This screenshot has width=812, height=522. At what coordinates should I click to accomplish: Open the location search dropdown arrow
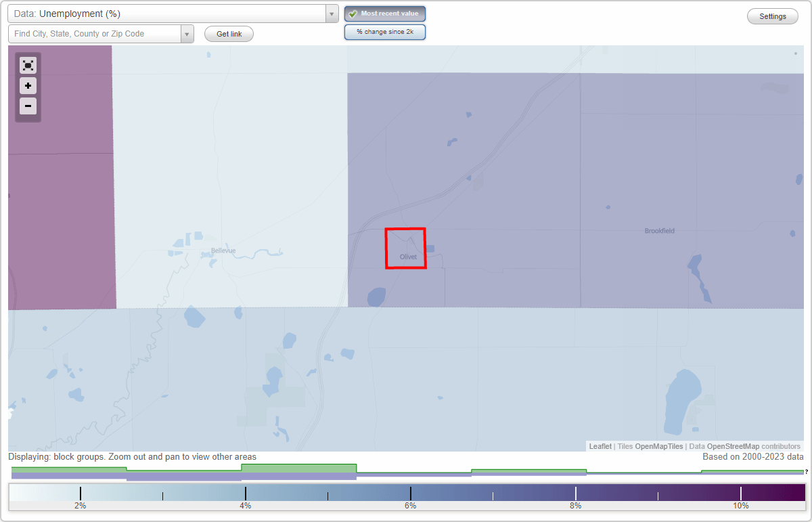pyautogui.click(x=187, y=34)
